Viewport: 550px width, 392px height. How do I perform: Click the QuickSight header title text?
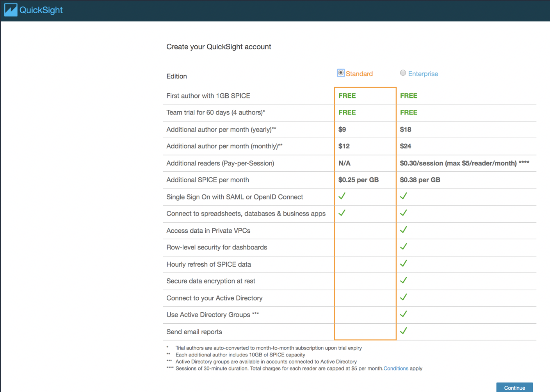click(41, 10)
